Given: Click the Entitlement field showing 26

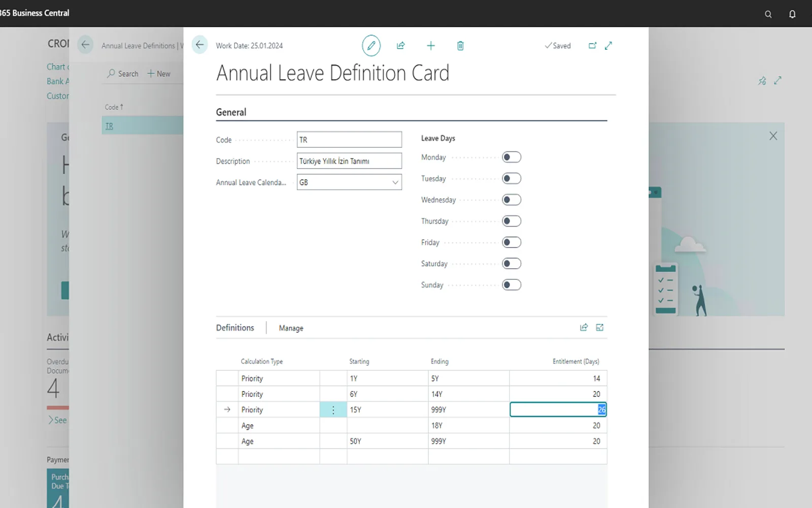Looking at the screenshot, I should 558,409.
